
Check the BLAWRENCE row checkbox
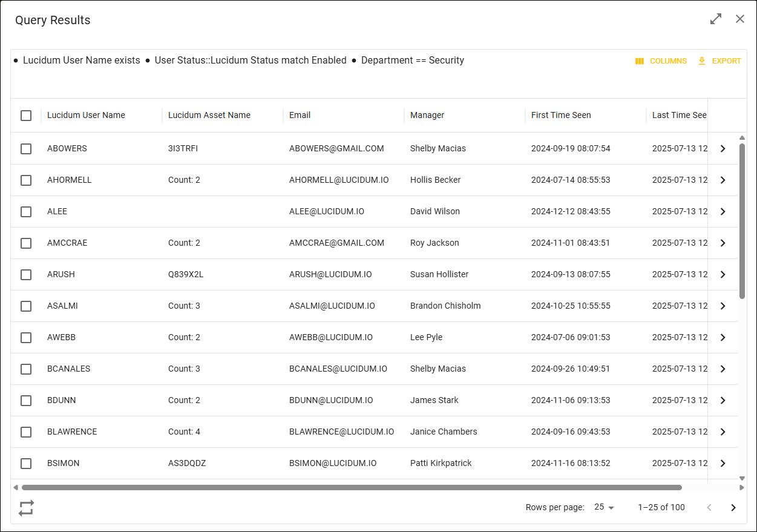coord(26,432)
